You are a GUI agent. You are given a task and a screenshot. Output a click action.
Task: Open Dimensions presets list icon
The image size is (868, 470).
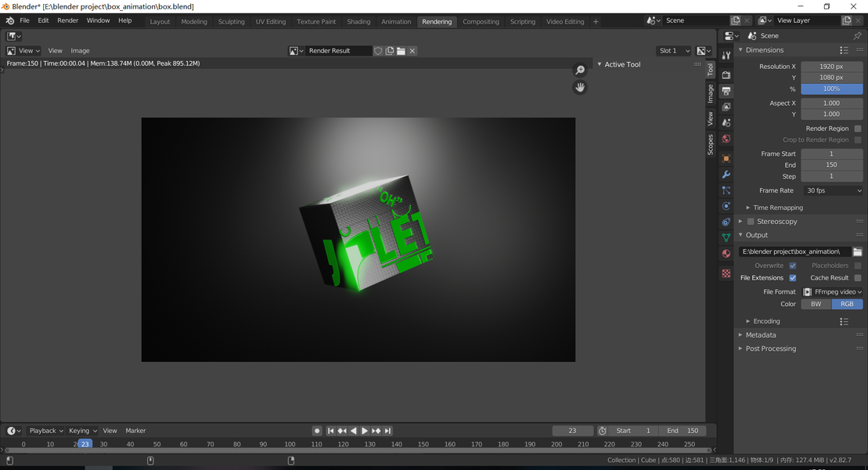tap(844, 50)
